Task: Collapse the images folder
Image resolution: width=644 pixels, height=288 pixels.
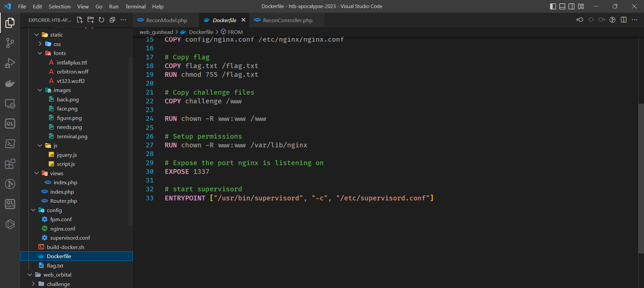Action: click(40, 90)
